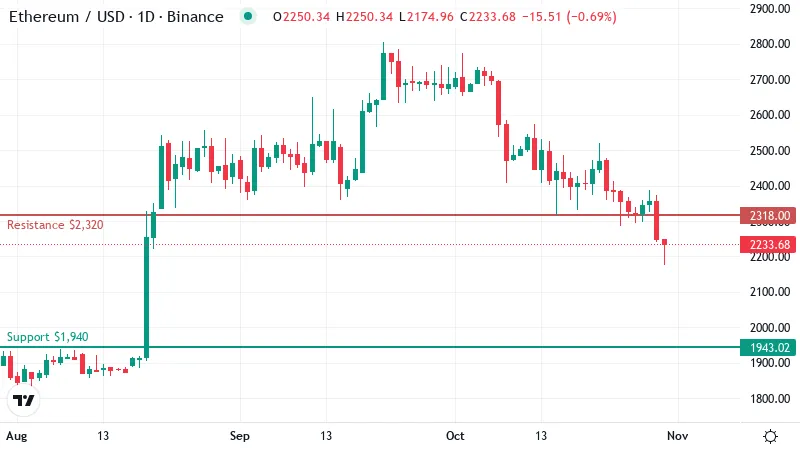Click the Aug date on time axis
The image size is (800, 450).
17,436
